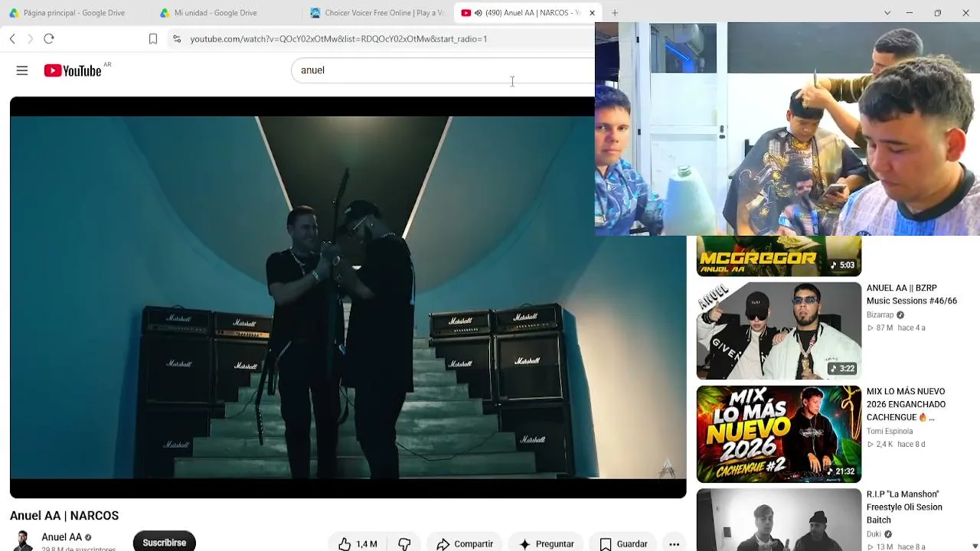The height and width of the screenshot is (551, 980).
Task: Share the video via Compartir
Action: [465, 544]
